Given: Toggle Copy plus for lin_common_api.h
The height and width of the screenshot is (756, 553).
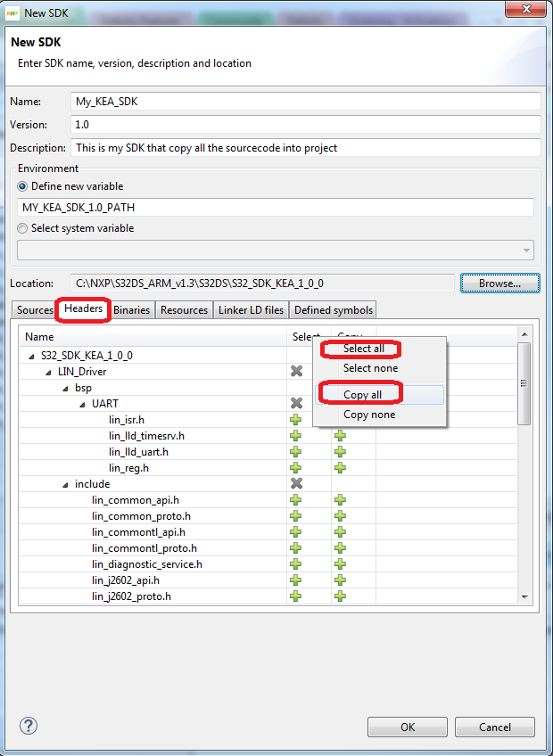Looking at the screenshot, I should pyautogui.click(x=340, y=500).
